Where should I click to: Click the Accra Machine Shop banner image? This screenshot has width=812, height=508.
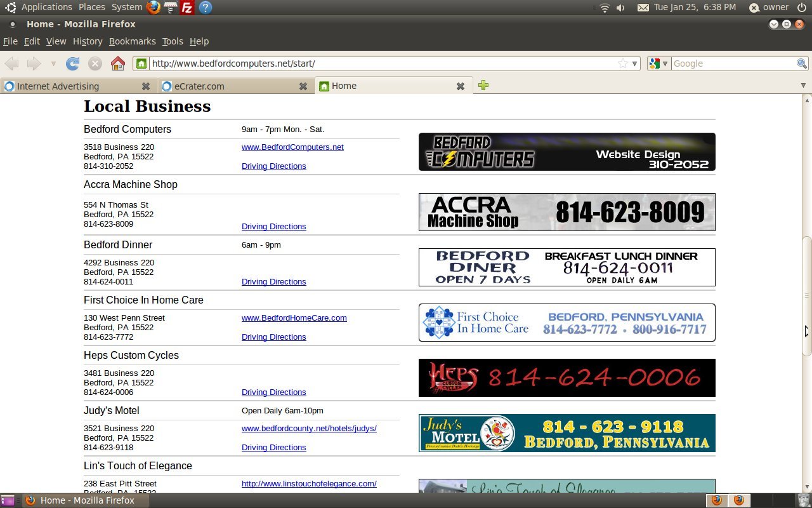click(567, 212)
